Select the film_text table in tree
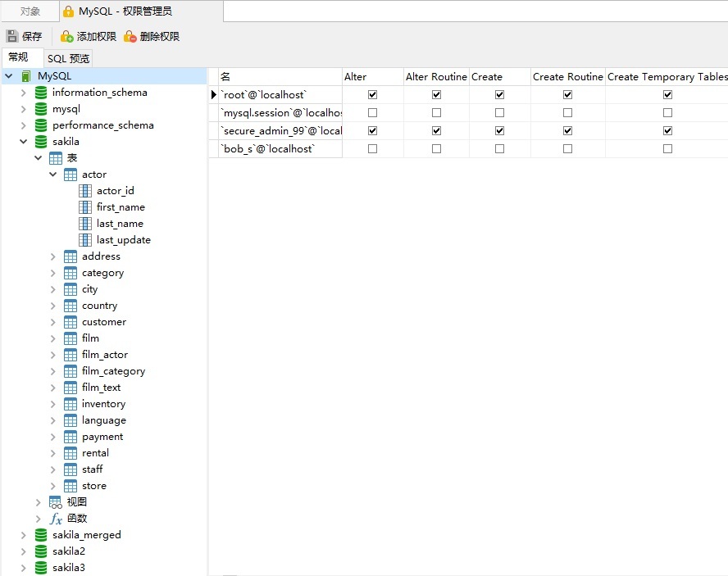Viewport: 728px width, 576px height. pyautogui.click(x=101, y=388)
